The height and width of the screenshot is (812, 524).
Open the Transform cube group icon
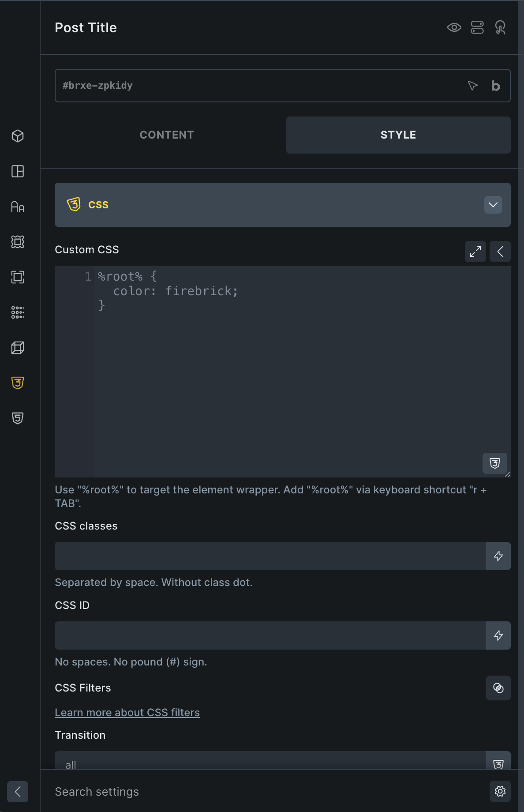pos(18,348)
